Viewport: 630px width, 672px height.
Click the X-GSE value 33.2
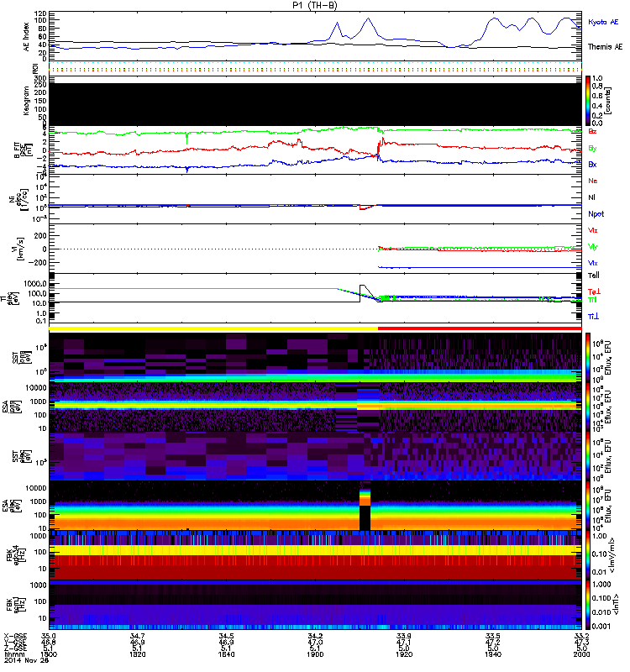[x=581, y=637]
